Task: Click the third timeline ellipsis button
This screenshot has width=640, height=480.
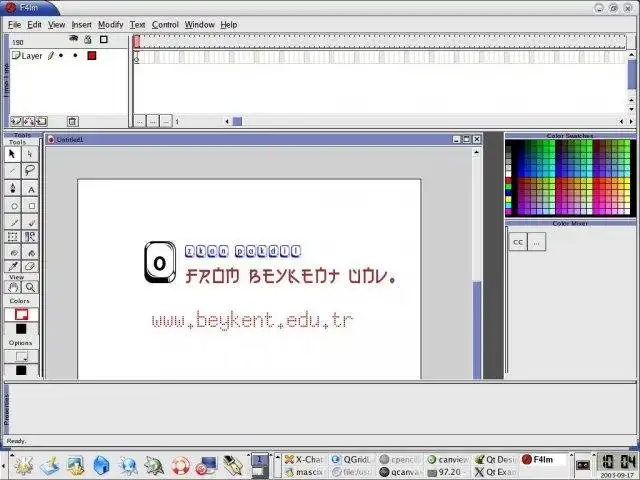Action: point(166,122)
